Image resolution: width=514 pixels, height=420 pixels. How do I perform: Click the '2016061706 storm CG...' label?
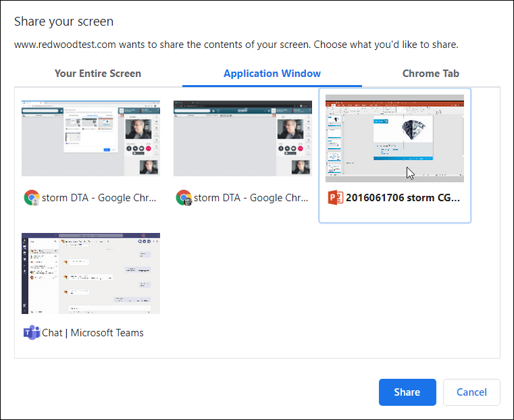(403, 198)
